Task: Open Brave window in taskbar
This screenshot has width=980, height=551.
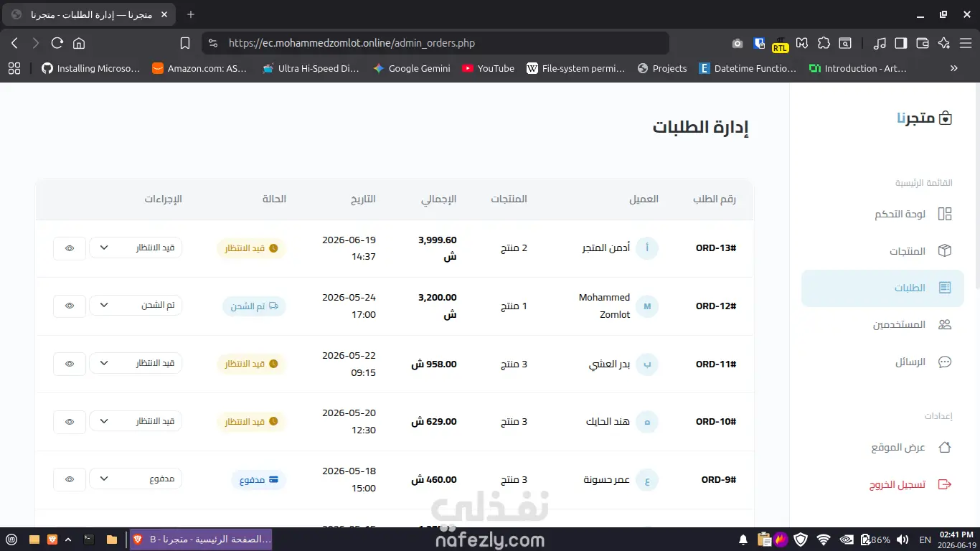Action: (201, 539)
